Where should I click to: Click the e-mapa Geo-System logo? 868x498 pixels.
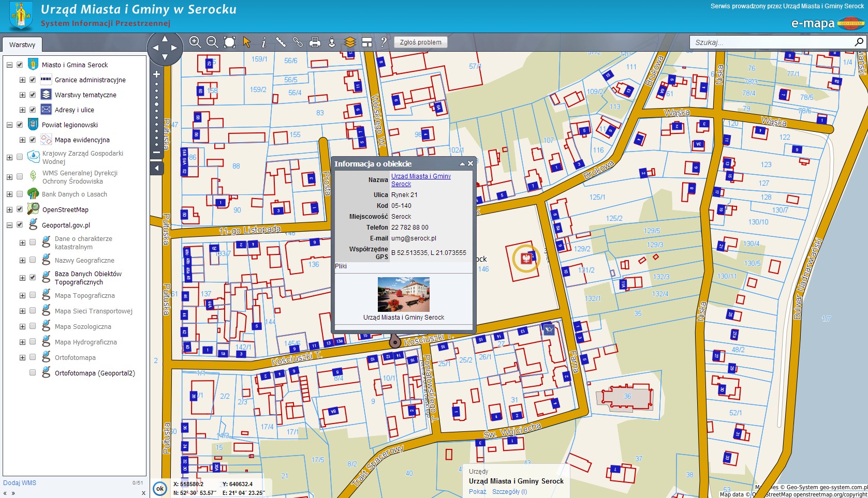tap(827, 23)
